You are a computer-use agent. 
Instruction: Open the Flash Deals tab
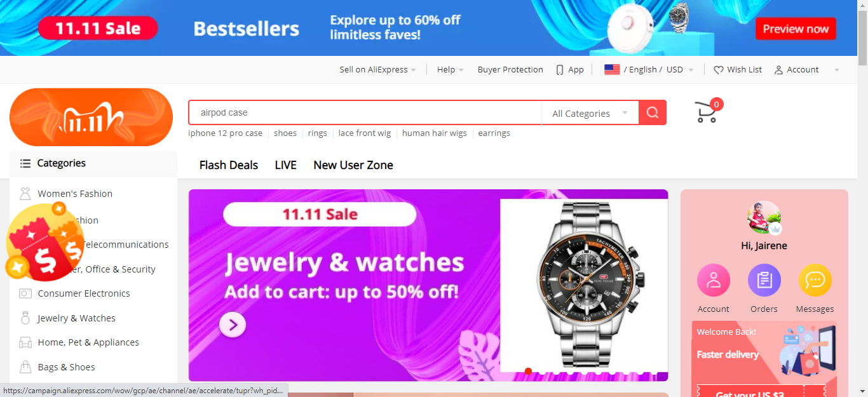pyautogui.click(x=229, y=165)
